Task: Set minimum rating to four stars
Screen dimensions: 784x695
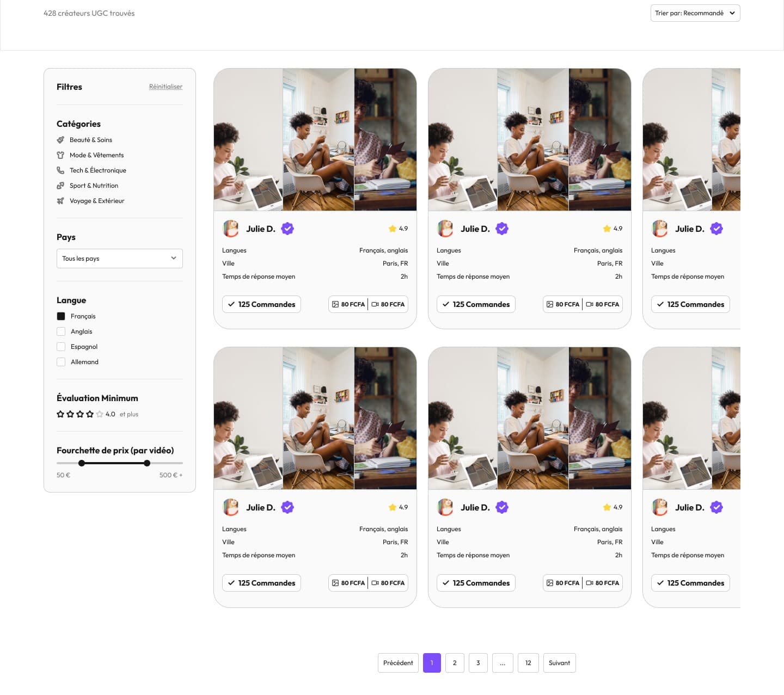Action: [x=90, y=414]
